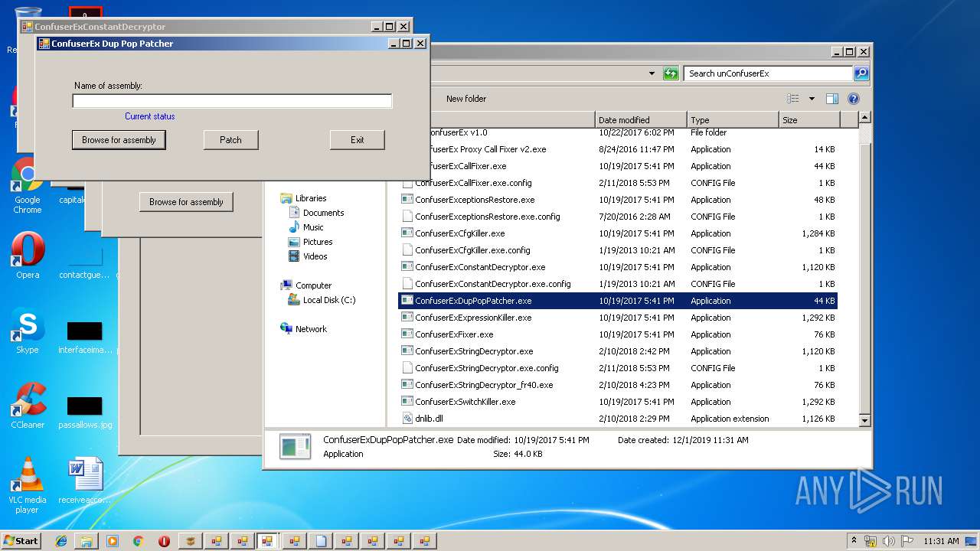Select ConfuserExExpressionKiller.exe file icon

408,318
